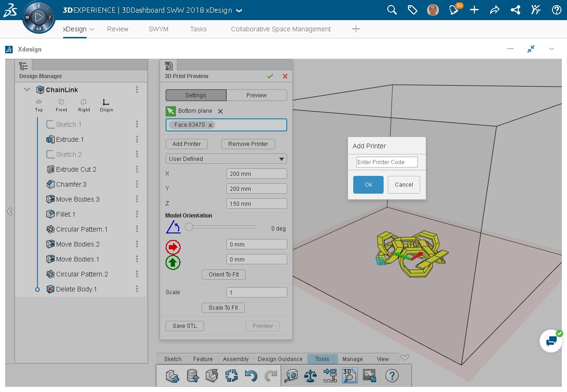Click the share arrow icon

tap(495, 10)
